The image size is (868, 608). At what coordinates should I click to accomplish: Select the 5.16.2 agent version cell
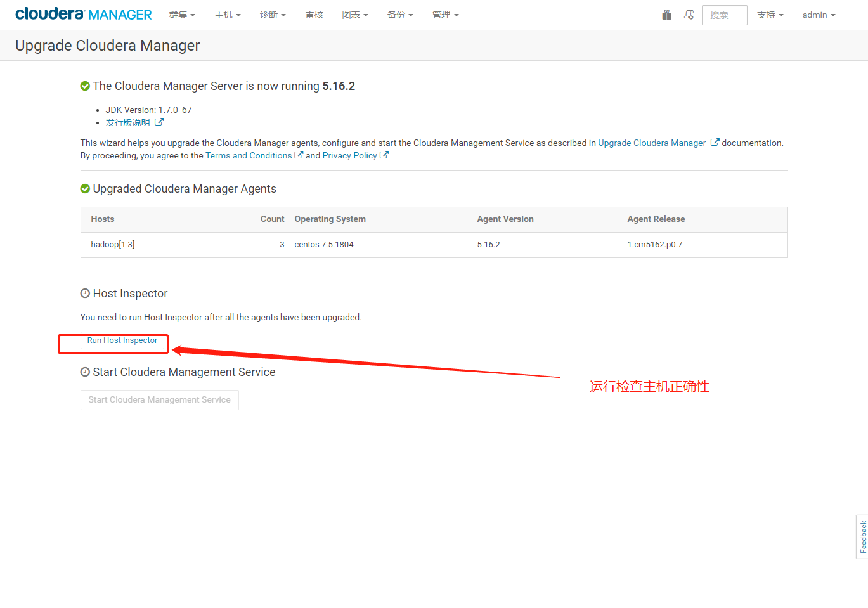488,244
